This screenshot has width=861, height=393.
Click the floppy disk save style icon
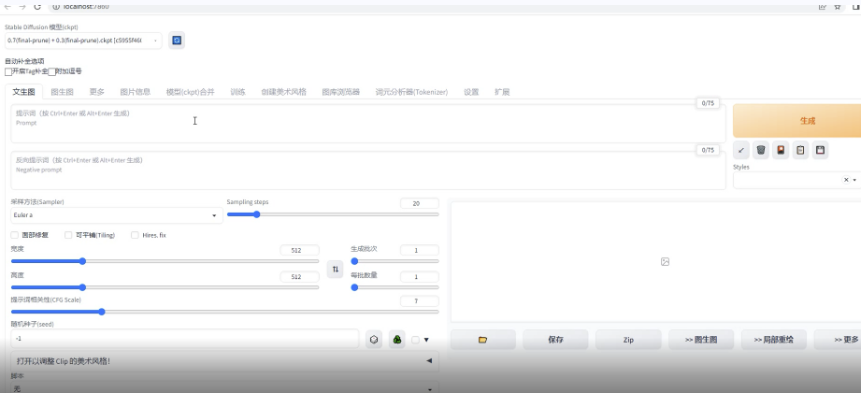820,150
